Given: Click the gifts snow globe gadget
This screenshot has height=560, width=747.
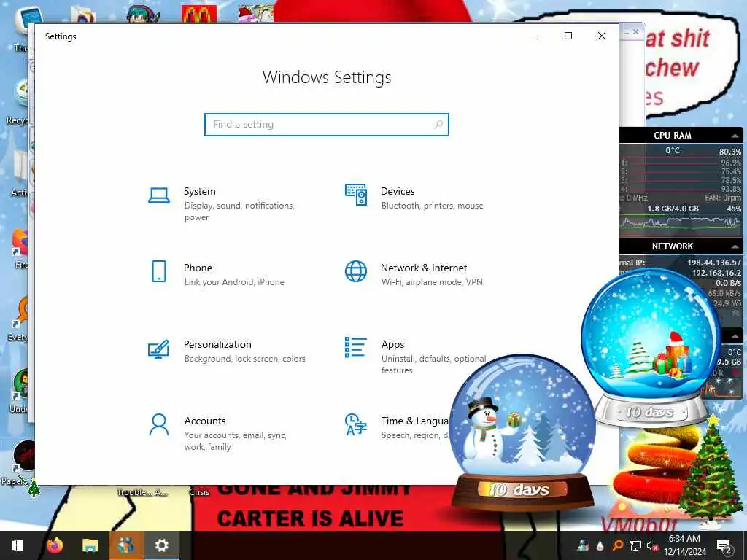Looking at the screenshot, I should click(651, 348).
